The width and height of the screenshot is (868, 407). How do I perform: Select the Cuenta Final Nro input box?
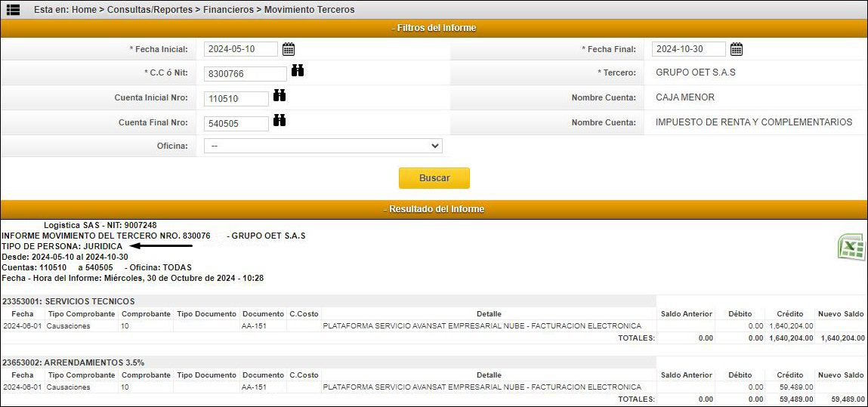[236, 123]
